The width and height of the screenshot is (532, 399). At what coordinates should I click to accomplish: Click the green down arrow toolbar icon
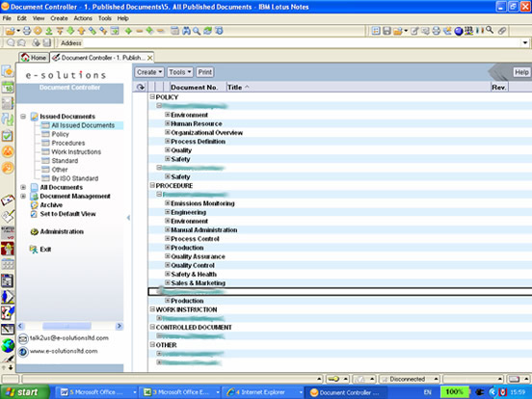tap(70, 31)
